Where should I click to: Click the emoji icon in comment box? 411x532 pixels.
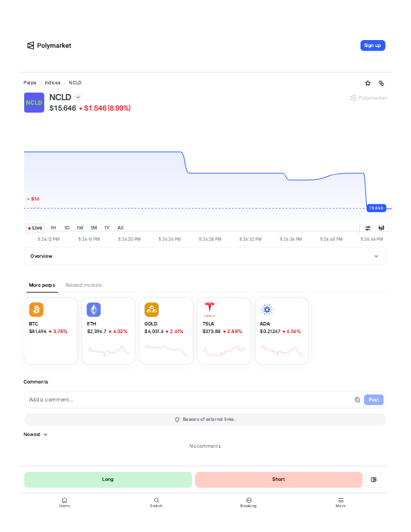point(357,399)
